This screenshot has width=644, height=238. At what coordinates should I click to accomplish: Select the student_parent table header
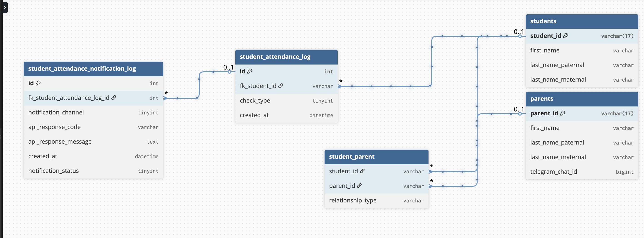(376, 157)
